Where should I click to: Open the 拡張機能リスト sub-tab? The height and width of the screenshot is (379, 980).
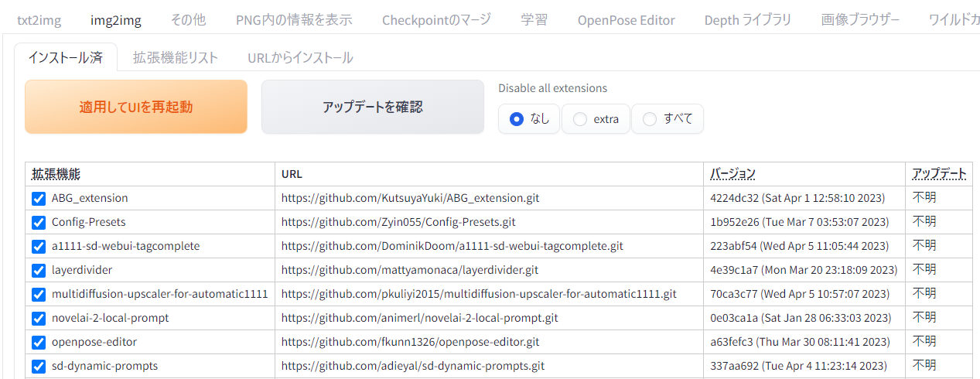tap(176, 57)
